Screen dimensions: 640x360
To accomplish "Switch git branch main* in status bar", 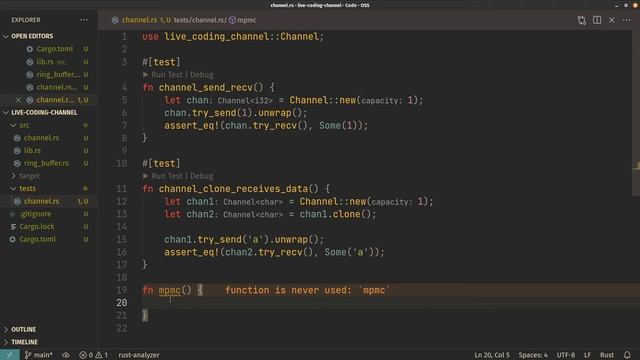I will (38, 355).
